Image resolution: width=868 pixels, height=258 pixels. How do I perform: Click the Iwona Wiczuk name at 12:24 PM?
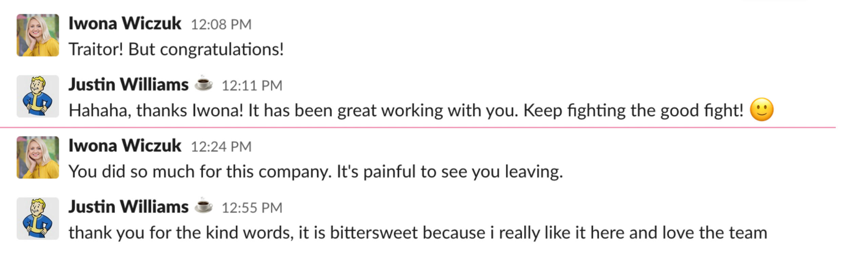[x=125, y=145]
